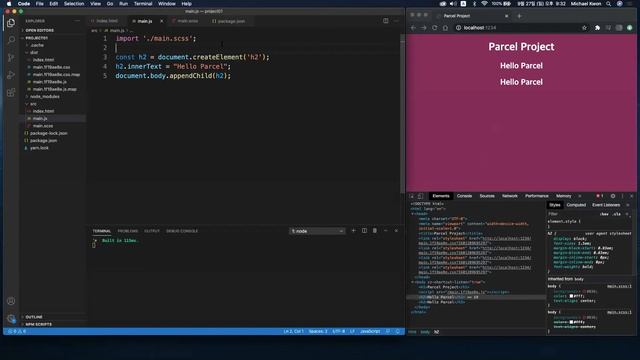The height and width of the screenshot is (360, 640).
Task: Kill terminal with the trash icon
Action: click(x=375, y=231)
